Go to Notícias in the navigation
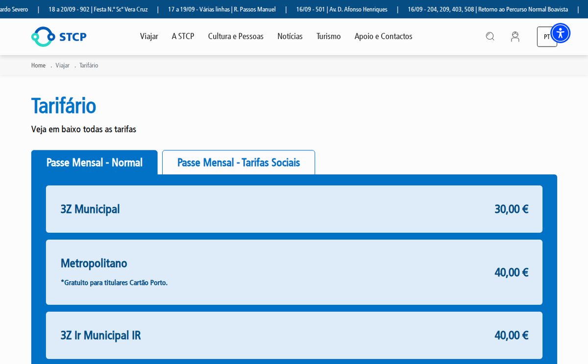588x364 pixels. (290, 36)
